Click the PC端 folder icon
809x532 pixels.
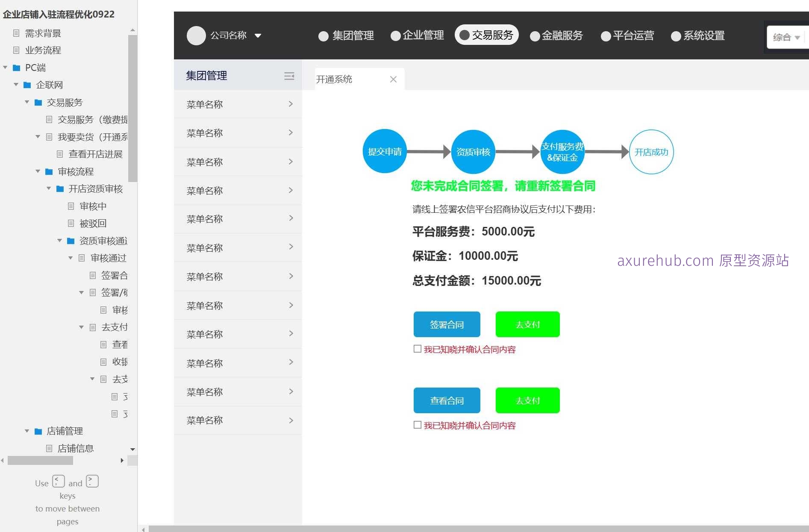pos(17,68)
